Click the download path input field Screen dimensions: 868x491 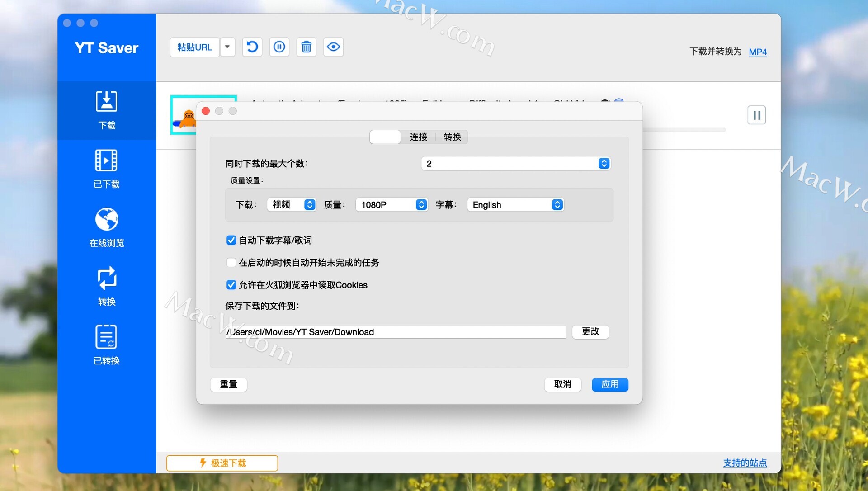(x=396, y=332)
